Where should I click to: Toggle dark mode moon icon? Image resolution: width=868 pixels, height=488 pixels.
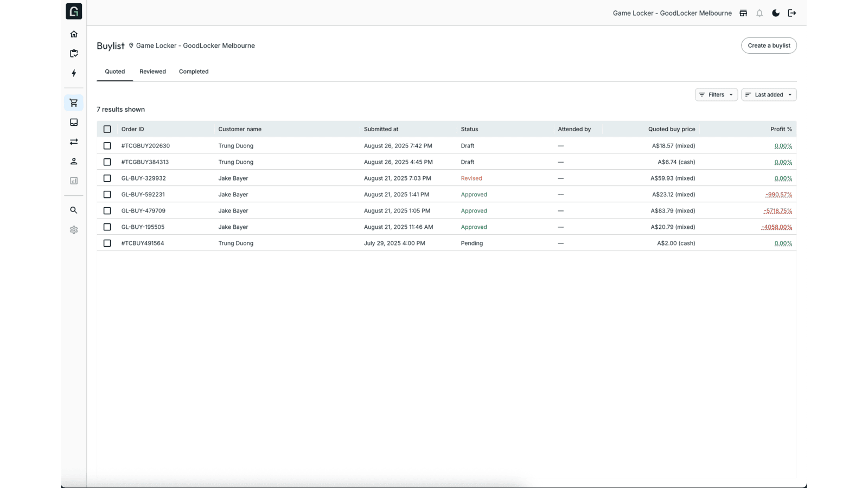776,13
